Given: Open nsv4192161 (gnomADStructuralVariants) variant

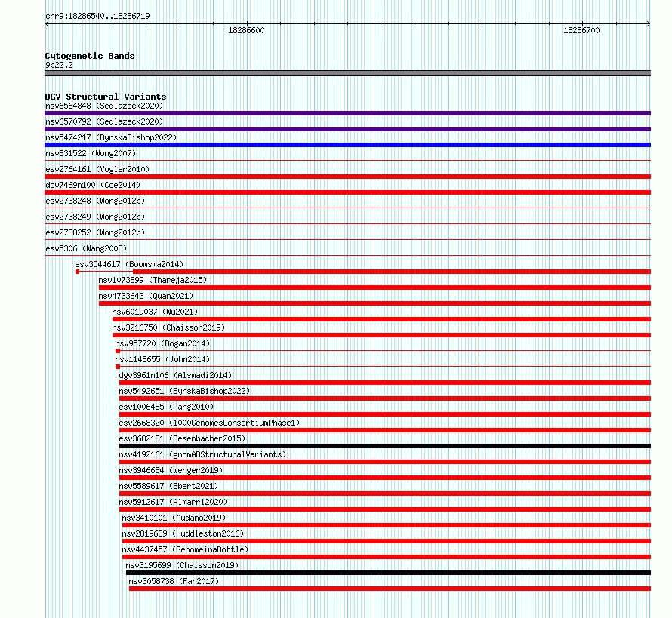Looking at the screenshot, I should (202, 454).
